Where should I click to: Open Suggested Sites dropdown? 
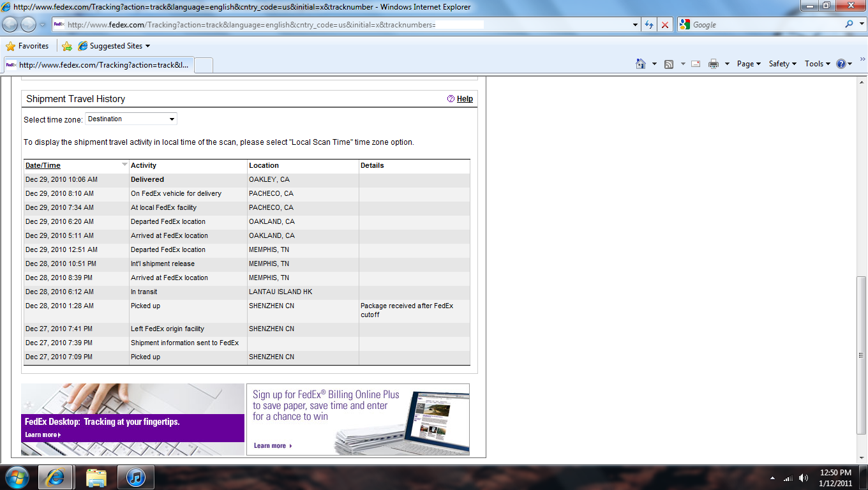(114, 46)
